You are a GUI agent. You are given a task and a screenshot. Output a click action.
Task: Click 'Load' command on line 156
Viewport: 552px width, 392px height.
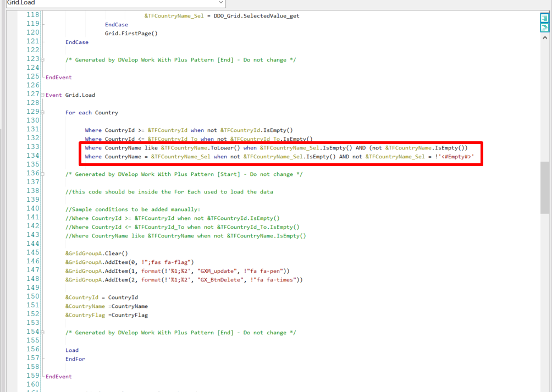(x=72, y=350)
